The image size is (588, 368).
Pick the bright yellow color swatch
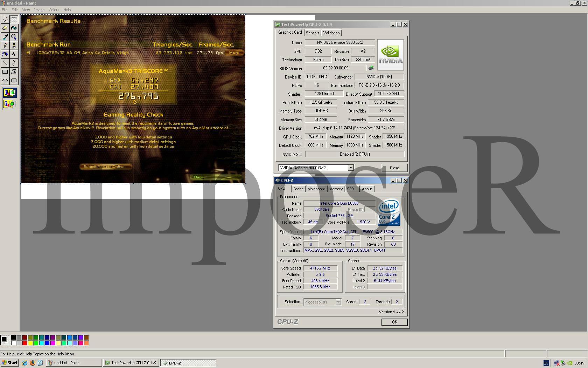click(x=30, y=343)
